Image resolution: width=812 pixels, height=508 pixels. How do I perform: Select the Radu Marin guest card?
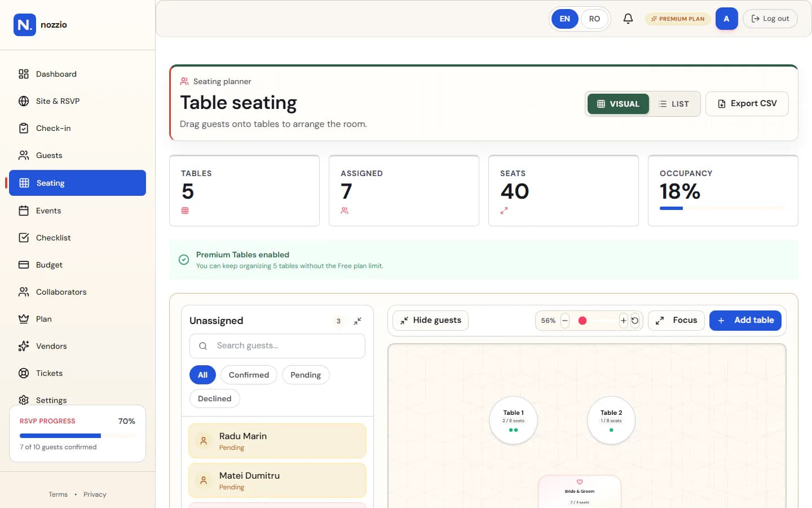click(277, 441)
